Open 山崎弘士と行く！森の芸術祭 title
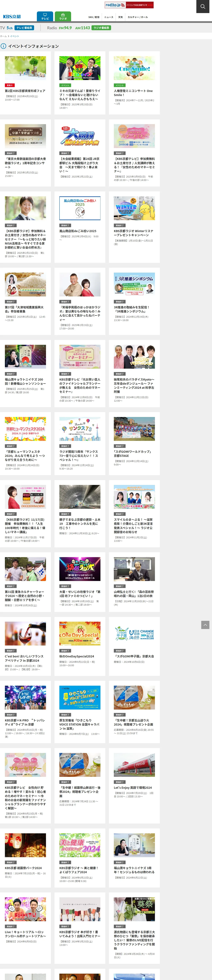The height and width of the screenshot is (980, 212). pos(134,594)
